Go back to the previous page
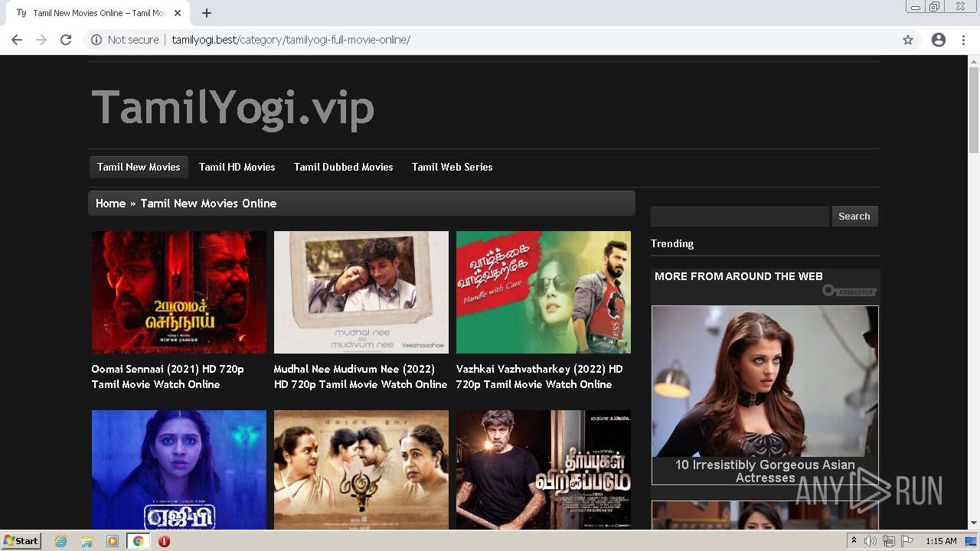This screenshot has height=551, width=980. click(x=17, y=40)
